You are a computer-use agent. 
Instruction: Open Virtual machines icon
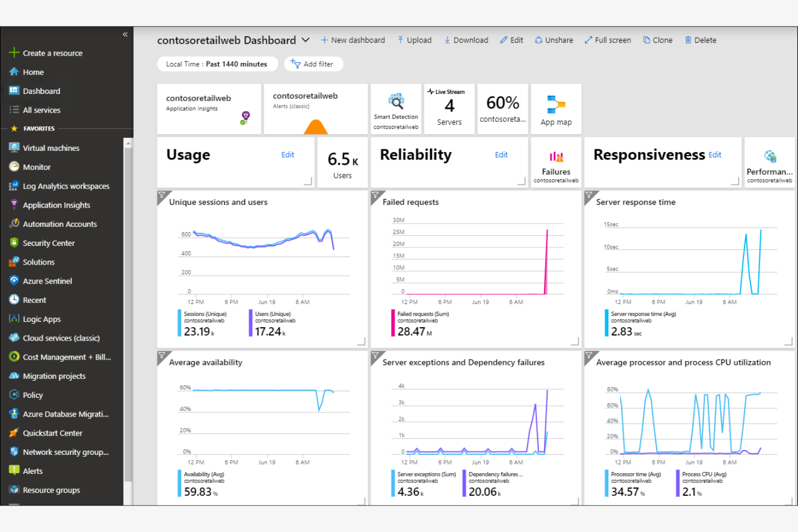[x=14, y=148]
